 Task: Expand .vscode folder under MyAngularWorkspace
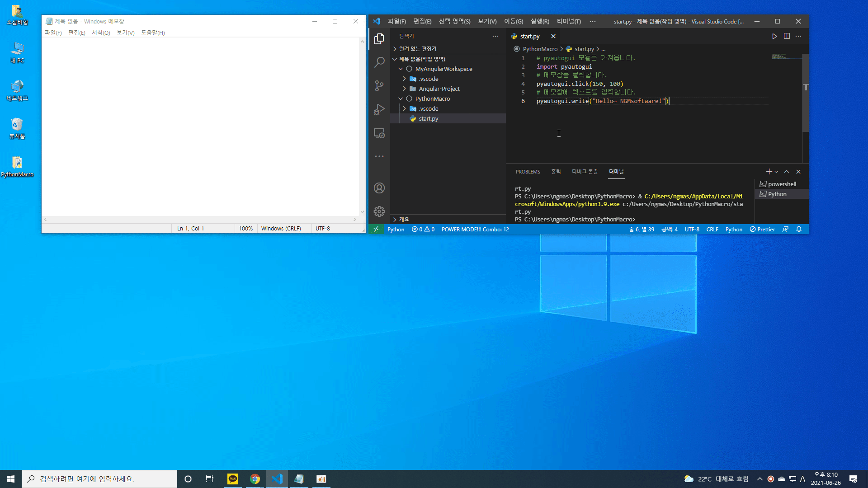point(448,79)
